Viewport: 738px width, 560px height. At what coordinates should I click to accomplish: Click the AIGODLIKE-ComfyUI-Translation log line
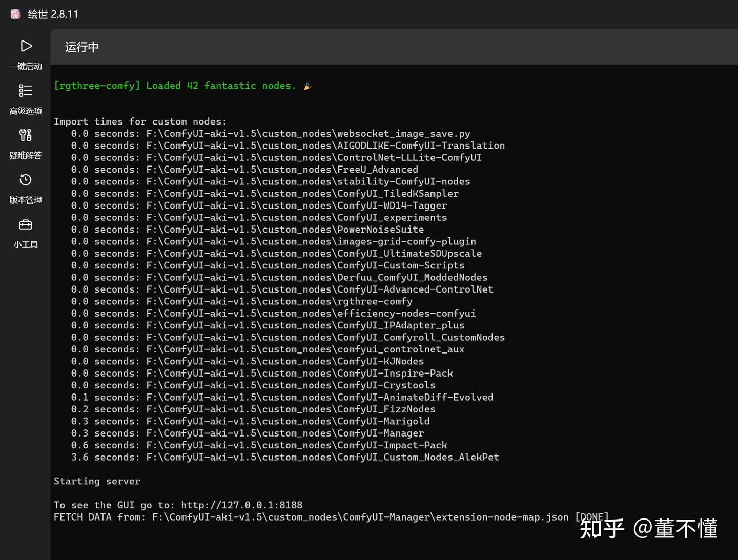[288, 146]
